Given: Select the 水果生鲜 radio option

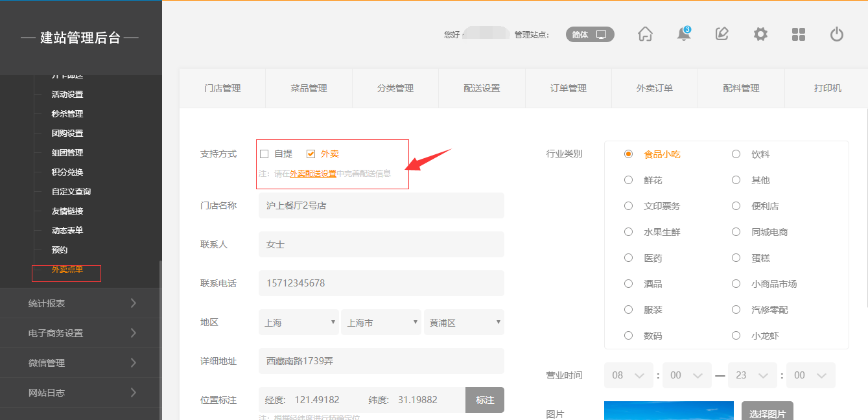Looking at the screenshot, I should point(628,232).
